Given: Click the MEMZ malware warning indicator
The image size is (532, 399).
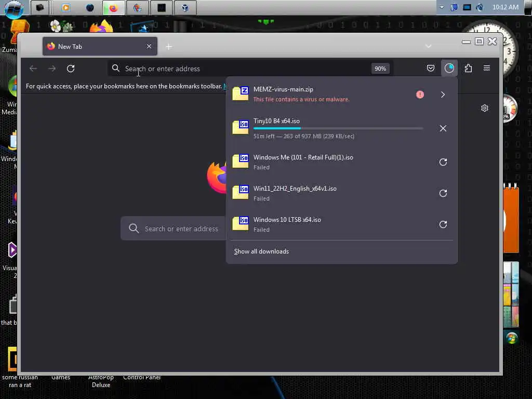Looking at the screenshot, I should pyautogui.click(x=420, y=95).
